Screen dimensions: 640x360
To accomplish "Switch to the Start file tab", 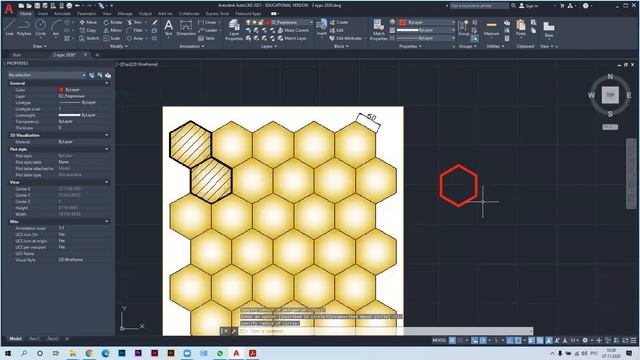I will [17, 55].
